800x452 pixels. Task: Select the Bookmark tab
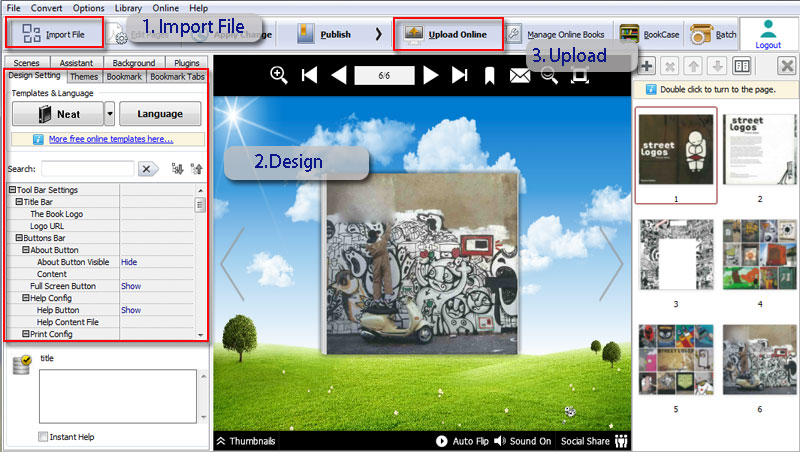pyautogui.click(x=124, y=77)
